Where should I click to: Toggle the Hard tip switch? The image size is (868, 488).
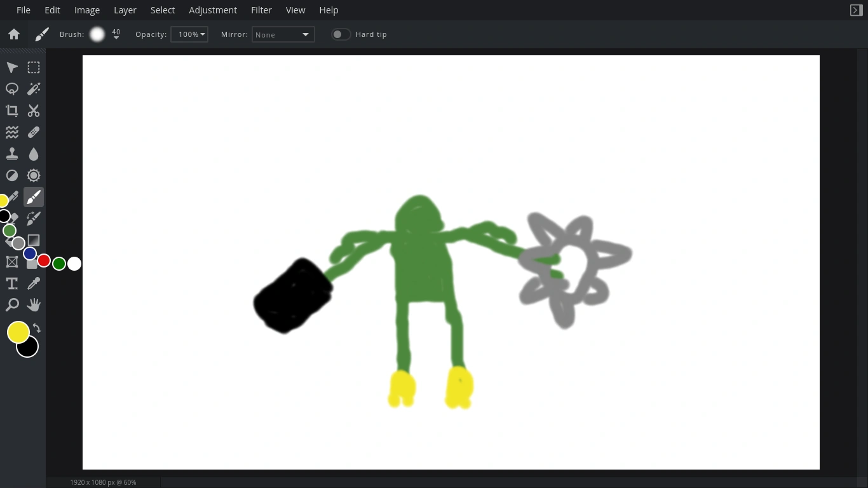[341, 34]
